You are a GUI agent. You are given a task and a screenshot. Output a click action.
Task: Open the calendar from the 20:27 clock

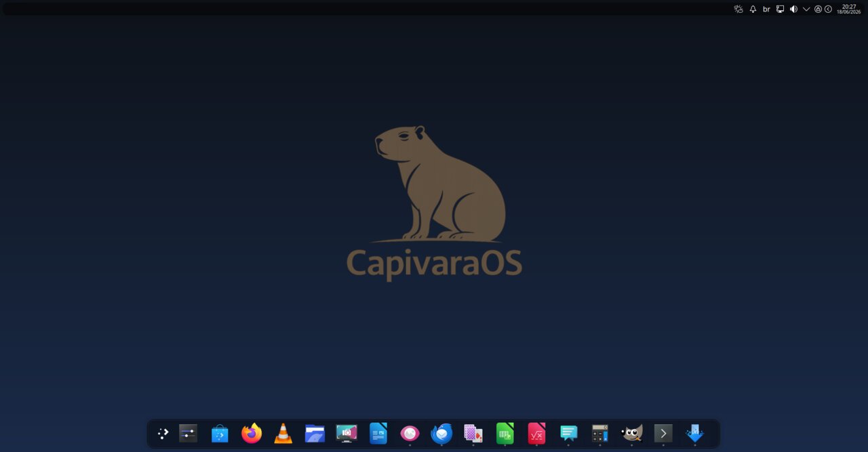pyautogui.click(x=849, y=9)
